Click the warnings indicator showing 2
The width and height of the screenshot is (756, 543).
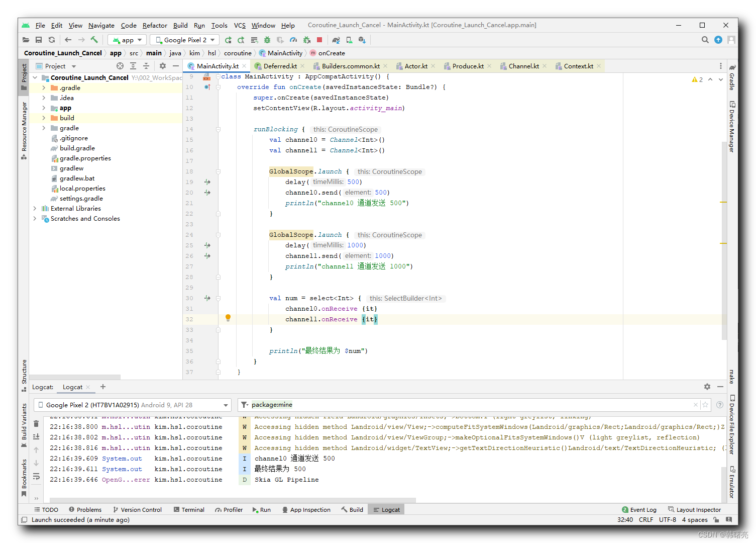(697, 79)
